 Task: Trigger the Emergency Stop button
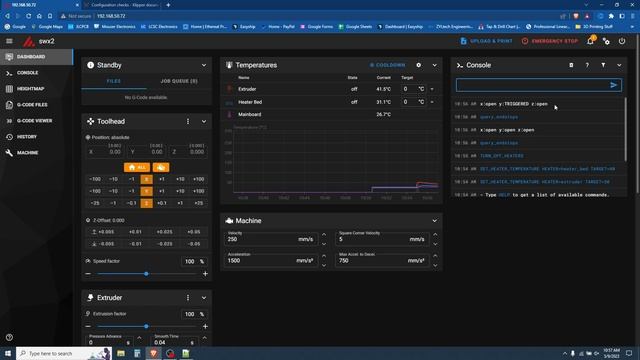[x=550, y=41]
